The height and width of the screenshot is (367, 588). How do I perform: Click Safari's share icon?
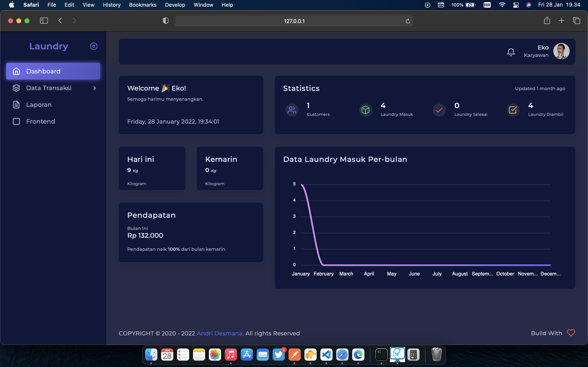[x=547, y=21]
